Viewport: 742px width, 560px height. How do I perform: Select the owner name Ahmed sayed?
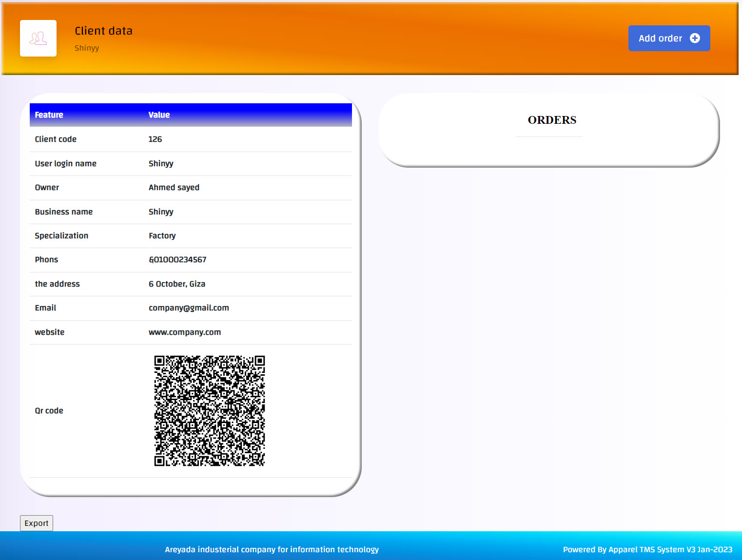174,188
